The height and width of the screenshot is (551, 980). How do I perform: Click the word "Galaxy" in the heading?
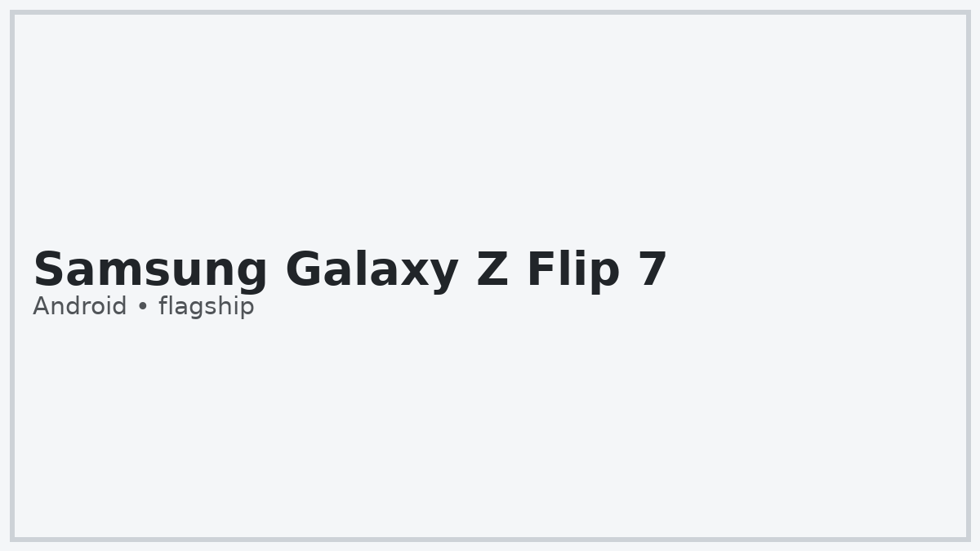pyautogui.click(x=372, y=270)
